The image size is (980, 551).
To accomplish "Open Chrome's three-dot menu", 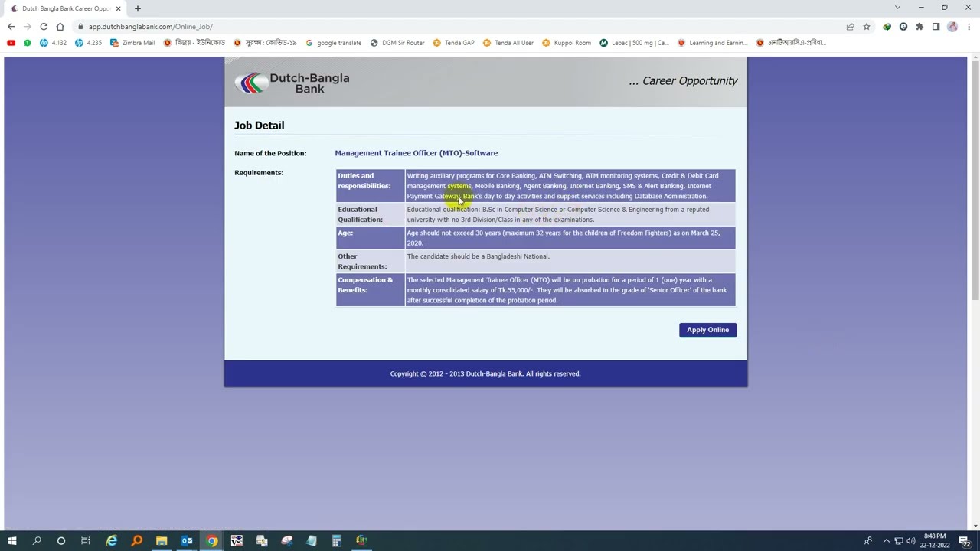I will pyautogui.click(x=969, y=27).
